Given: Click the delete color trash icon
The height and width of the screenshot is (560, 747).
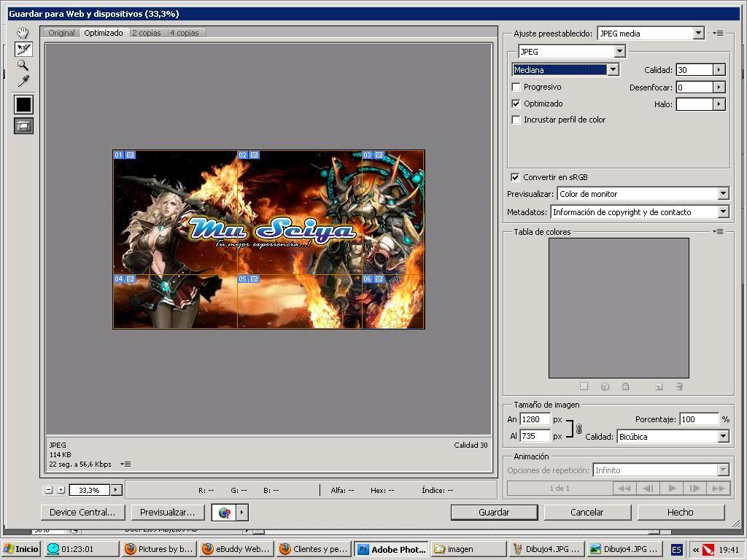Looking at the screenshot, I should pos(679,386).
